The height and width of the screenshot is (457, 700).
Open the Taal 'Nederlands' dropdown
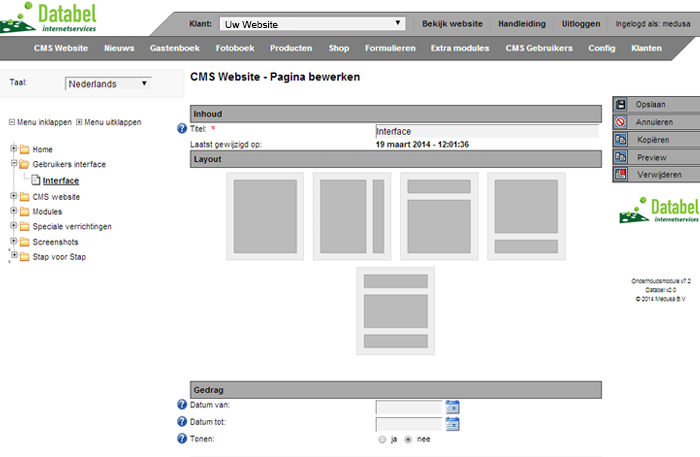pyautogui.click(x=108, y=83)
